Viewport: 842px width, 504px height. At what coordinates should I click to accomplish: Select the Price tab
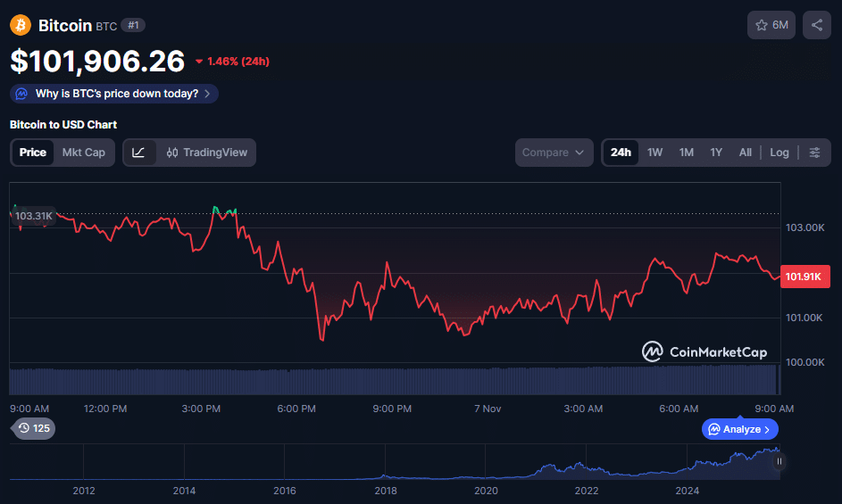pos(33,153)
